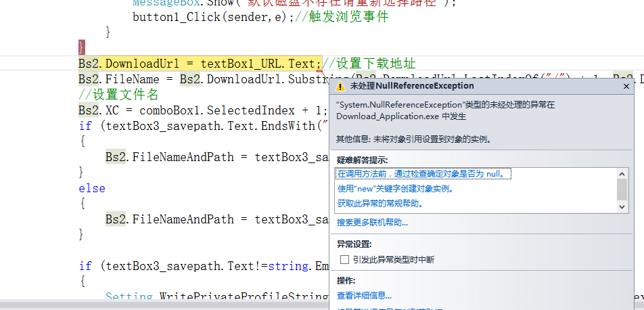Open general help link for this exception

380,204
